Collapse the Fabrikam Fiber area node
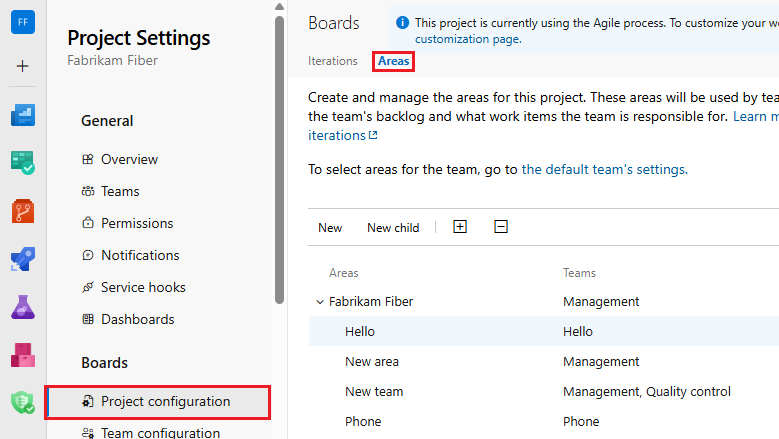The height and width of the screenshot is (439, 779). [x=320, y=301]
